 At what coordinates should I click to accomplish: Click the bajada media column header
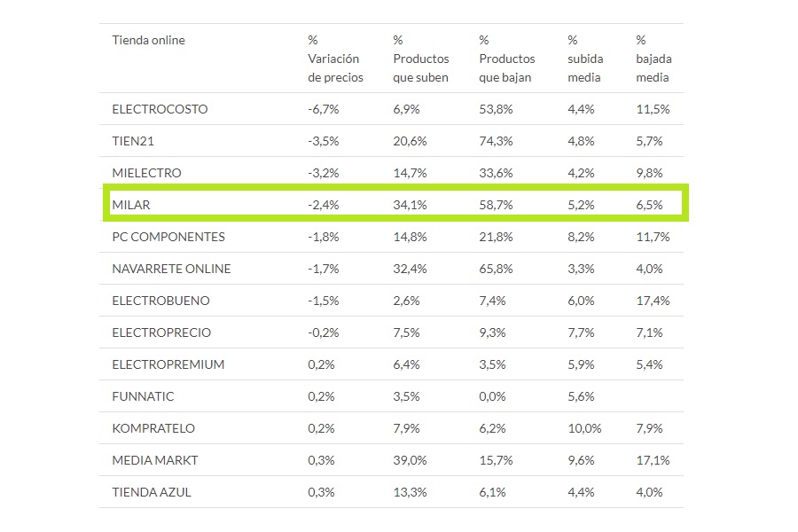[653, 59]
